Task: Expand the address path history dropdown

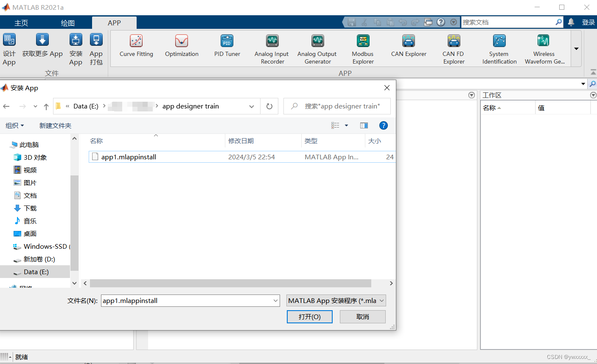Action: click(252, 106)
